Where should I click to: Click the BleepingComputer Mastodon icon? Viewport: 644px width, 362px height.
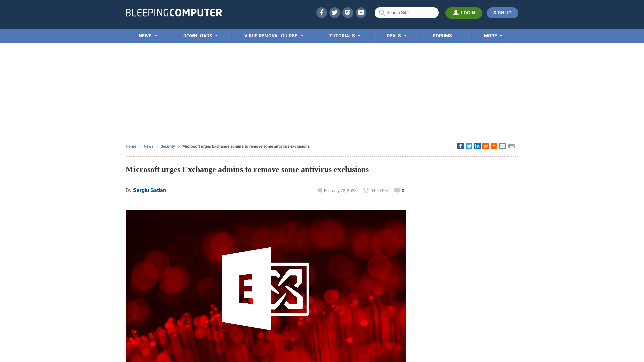pos(347,12)
